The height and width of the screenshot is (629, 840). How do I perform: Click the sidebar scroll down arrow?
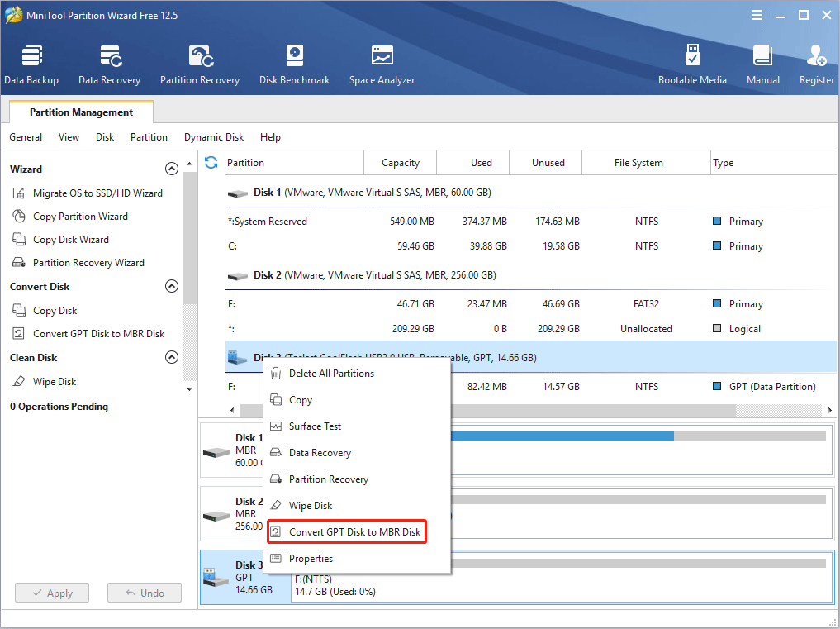tap(189, 389)
